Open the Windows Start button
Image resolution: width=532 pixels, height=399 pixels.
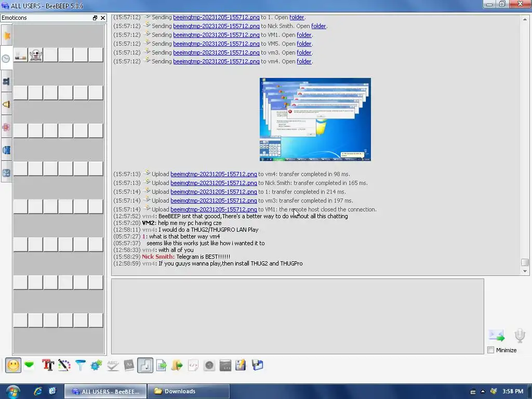click(12, 392)
